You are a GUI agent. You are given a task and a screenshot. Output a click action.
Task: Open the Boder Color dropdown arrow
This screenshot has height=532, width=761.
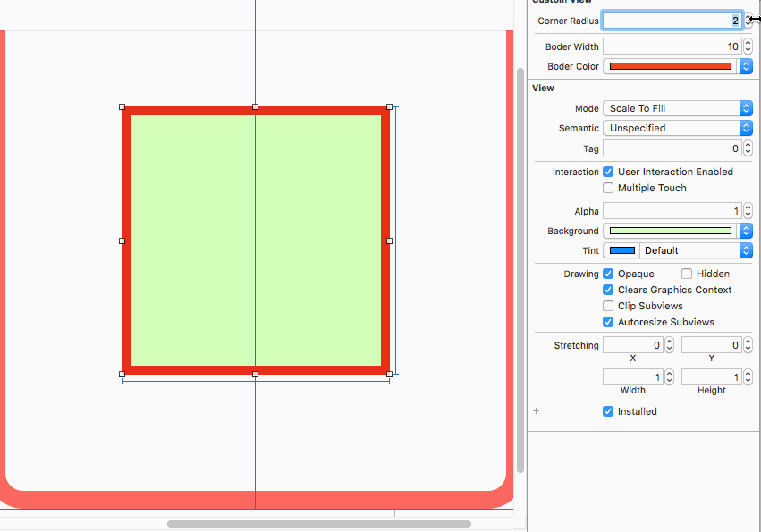746,66
